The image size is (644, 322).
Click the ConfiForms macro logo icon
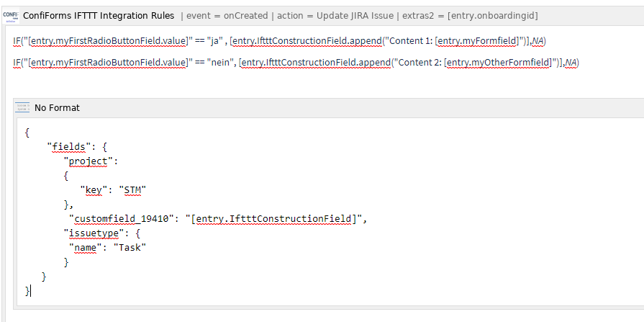point(10,16)
